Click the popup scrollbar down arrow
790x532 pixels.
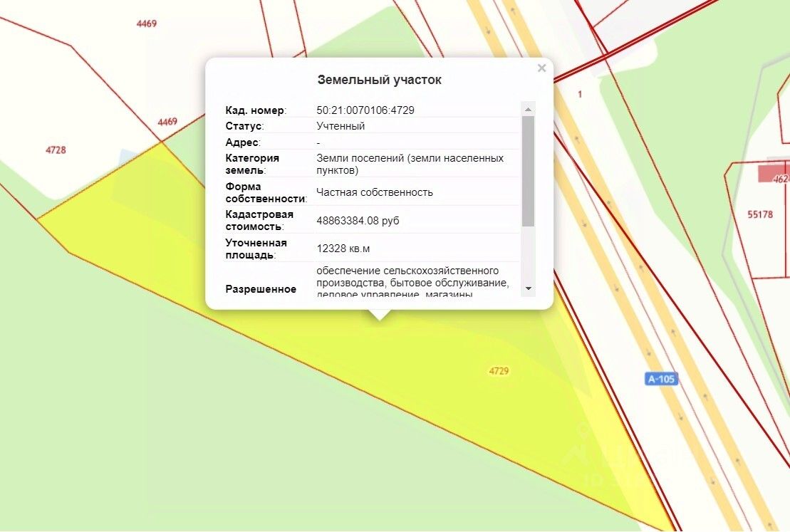tap(528, 288)
